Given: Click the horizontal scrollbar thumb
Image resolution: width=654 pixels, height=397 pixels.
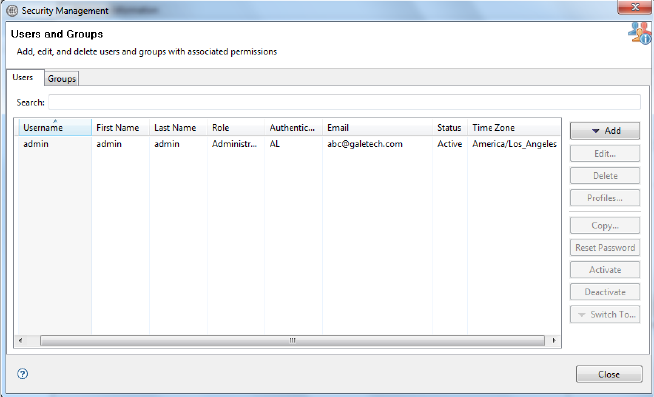Looking at the screenshot, I should pos(292,340).
